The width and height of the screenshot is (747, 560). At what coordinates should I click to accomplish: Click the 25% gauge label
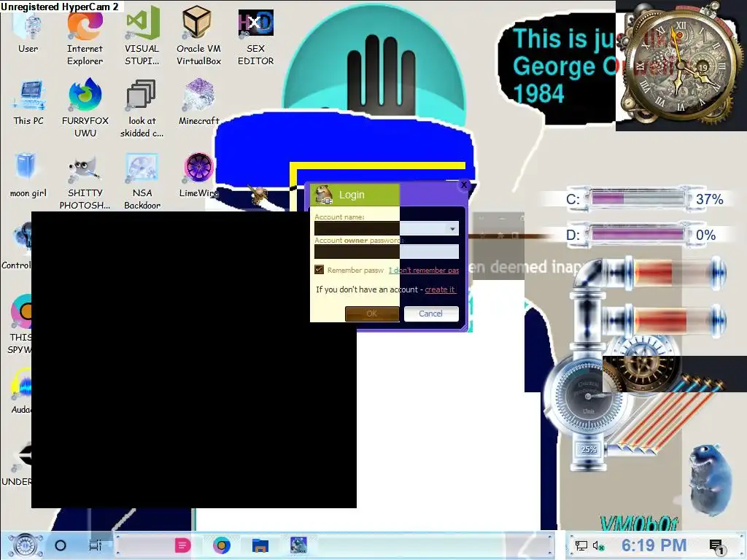(x=589, y=449)
